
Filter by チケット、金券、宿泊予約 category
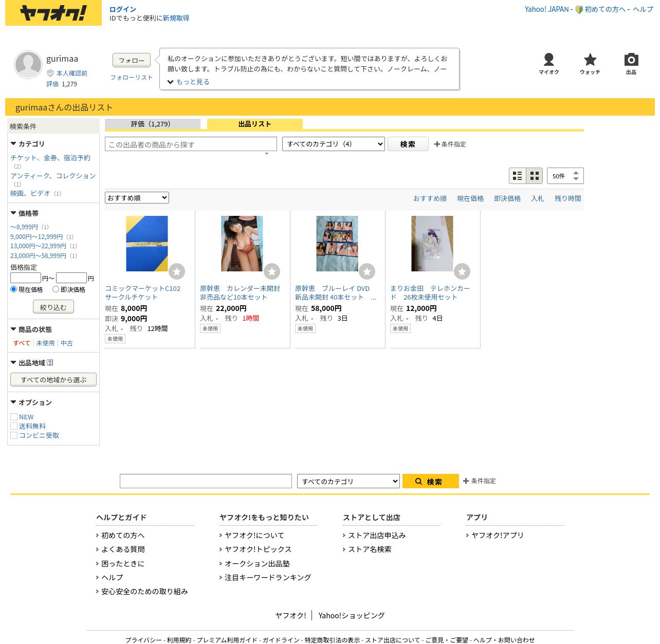(50, 158)
